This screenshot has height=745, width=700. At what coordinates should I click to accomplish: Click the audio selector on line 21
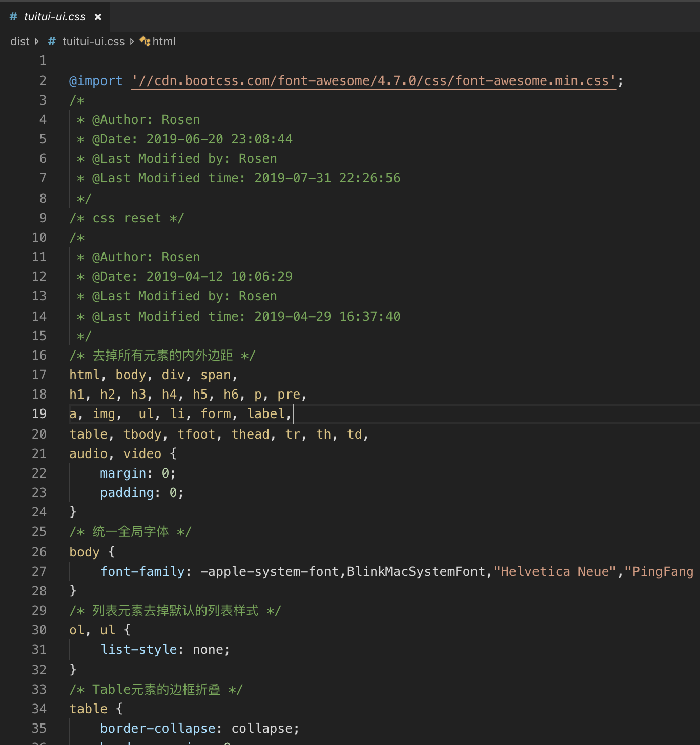tap(89, 454)
